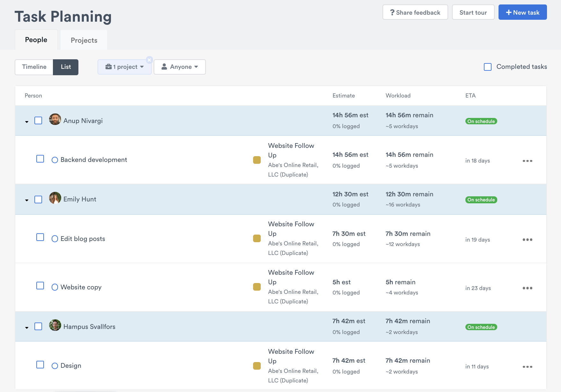Click Anup Nivargi's avatar photo
Image resolution: width=561 pixels, height=392 pixels.
click(x=55, y=120)
